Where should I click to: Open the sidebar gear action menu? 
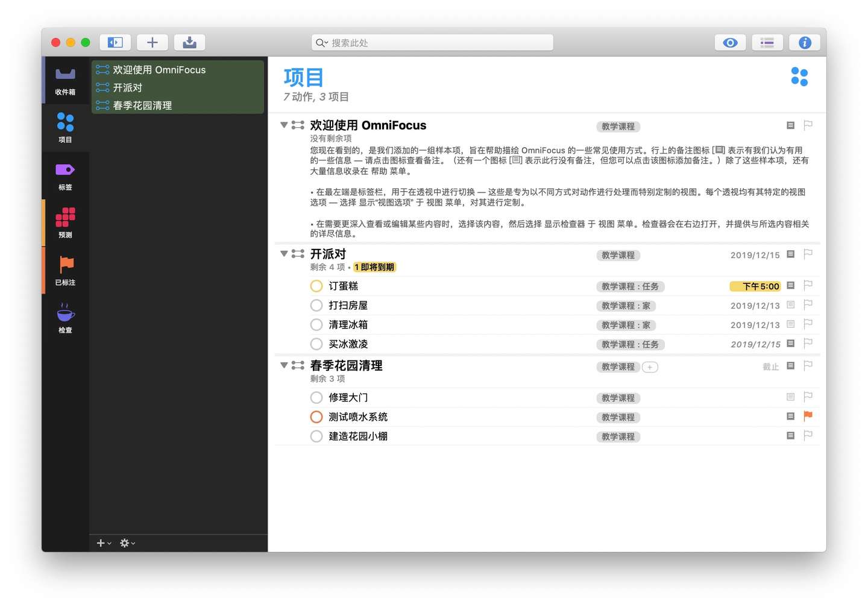point(127,543)
